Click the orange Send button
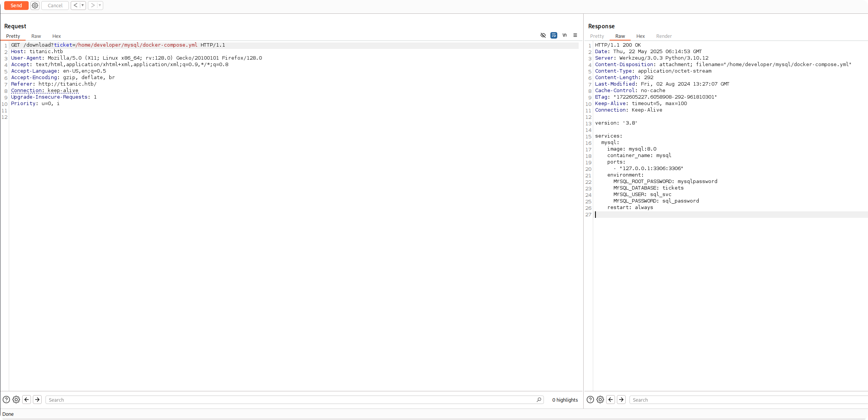 click(x=16, y=5)
